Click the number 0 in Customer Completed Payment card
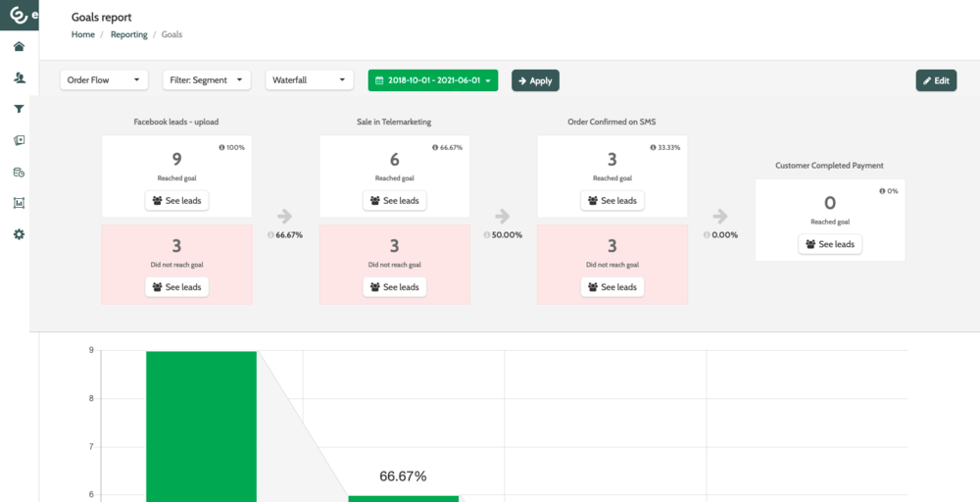This screenshot has width=980, height=502. 829,203
